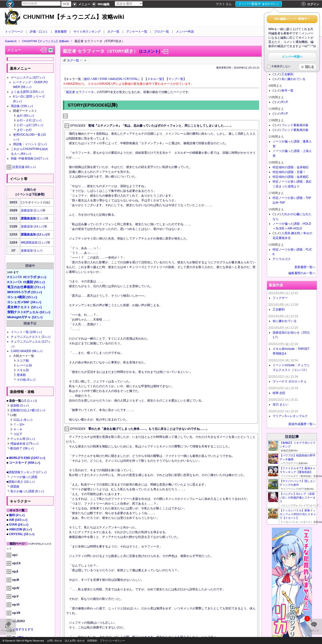Expand ep.EX character list
The height and width of the screenshot is (644, 322).
click(x=9, y=563)
